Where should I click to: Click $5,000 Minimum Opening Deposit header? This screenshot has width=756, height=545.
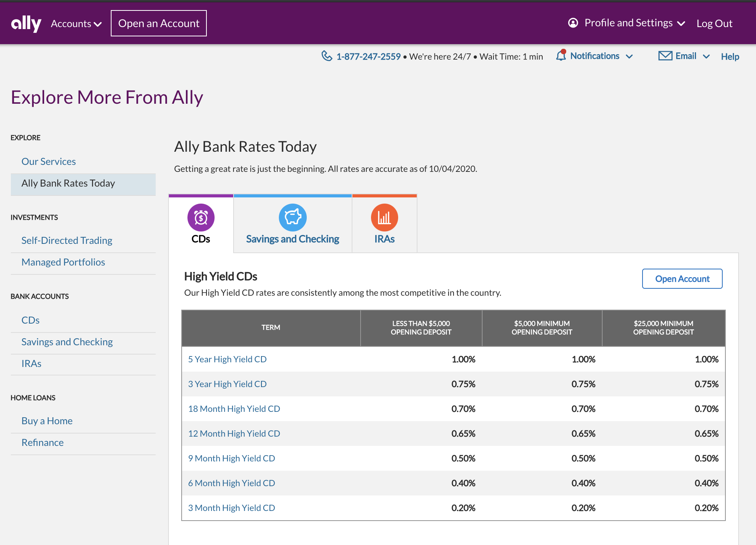[542, 327]
